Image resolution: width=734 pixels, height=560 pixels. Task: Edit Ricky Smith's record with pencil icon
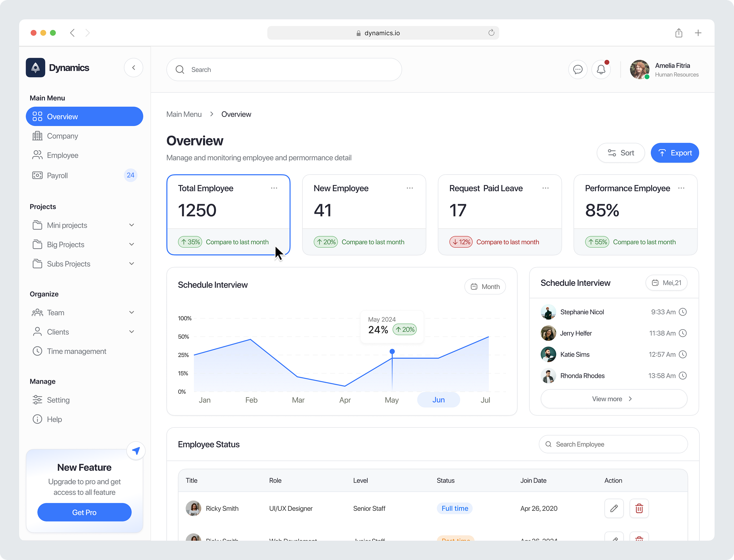coord(614,508)
